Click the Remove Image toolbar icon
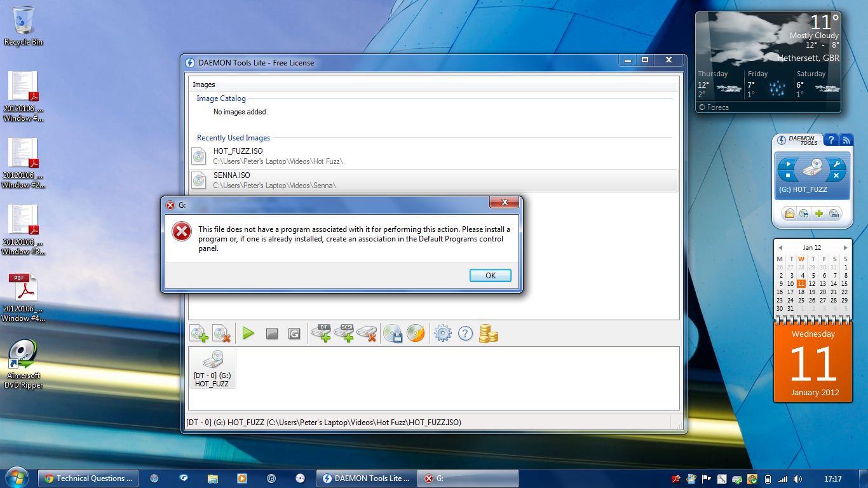This screenshot has width=868, height=488. click(x=221, y=334)
